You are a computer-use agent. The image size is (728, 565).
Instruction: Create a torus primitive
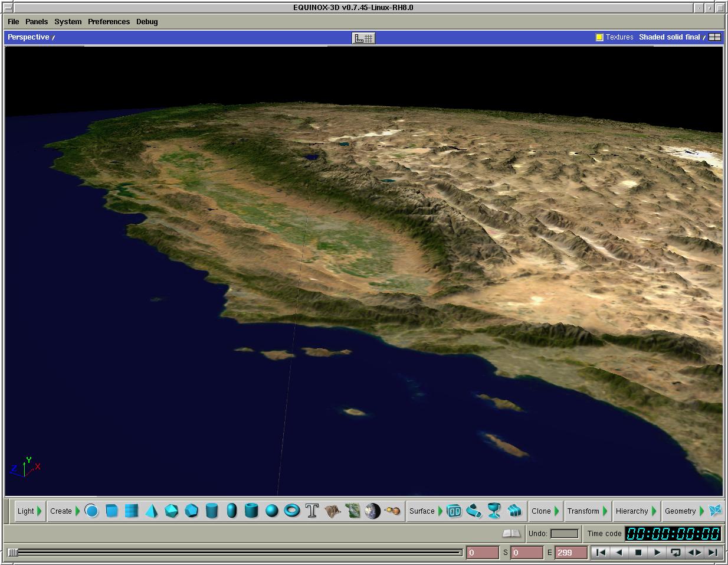[291, 511]
